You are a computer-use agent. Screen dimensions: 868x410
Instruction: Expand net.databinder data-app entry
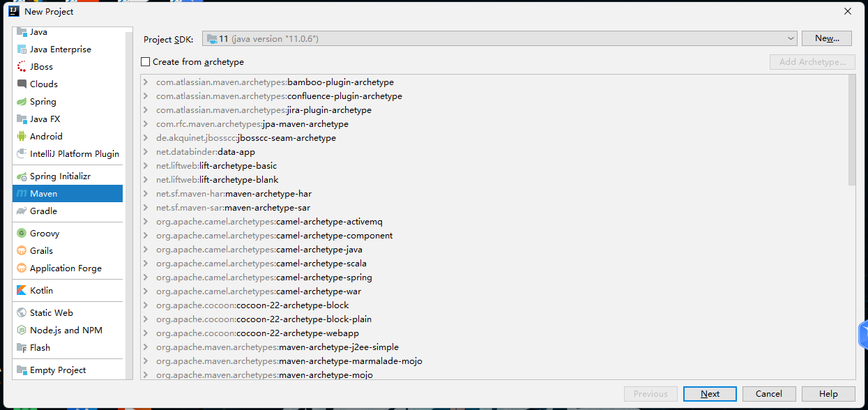[146, 152]
